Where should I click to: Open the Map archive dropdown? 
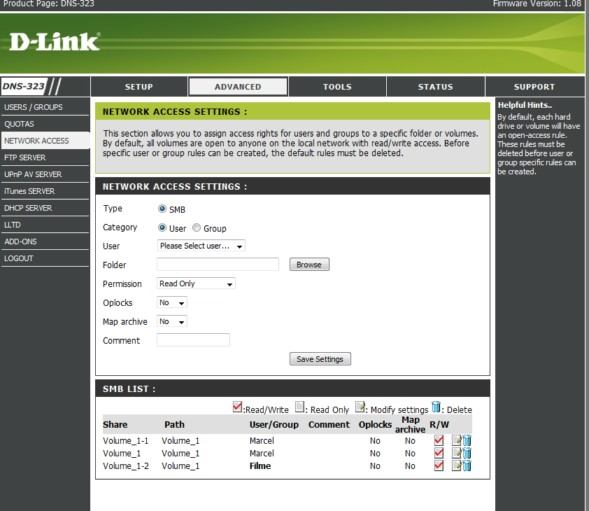(x=172, y=322)
